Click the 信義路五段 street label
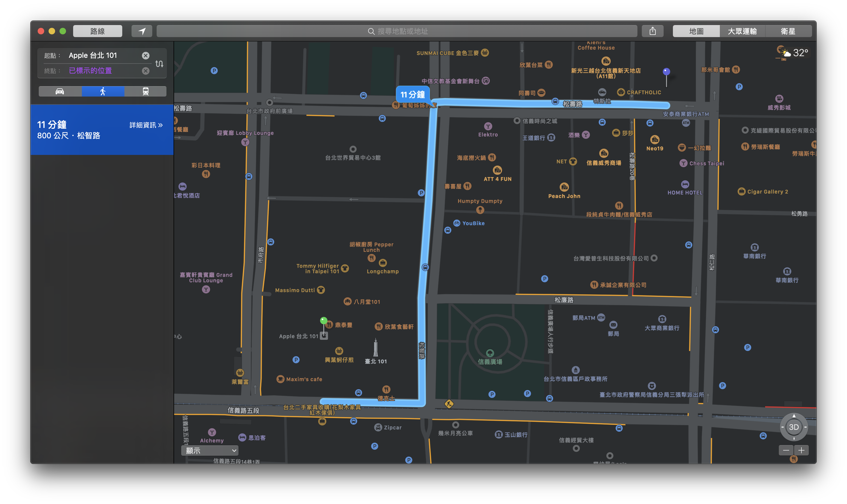Viewport: 847px width, 504px height. click(243, 410)
